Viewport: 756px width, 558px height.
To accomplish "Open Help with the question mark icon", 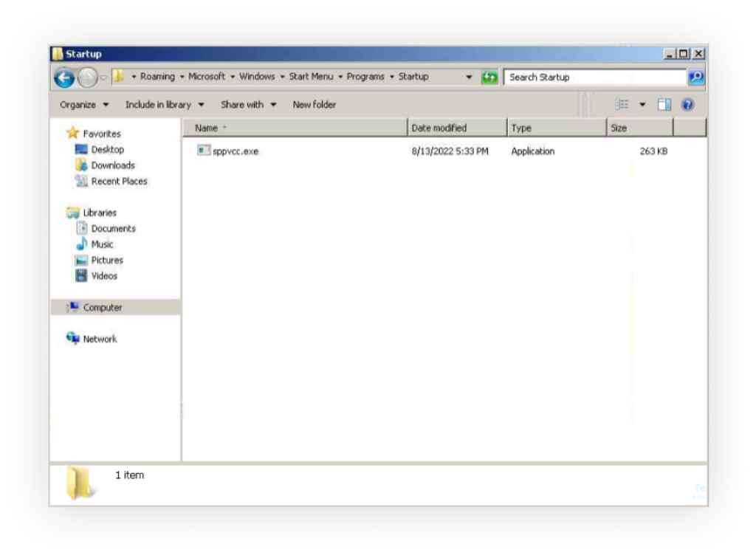I will (x=687, y=105).
